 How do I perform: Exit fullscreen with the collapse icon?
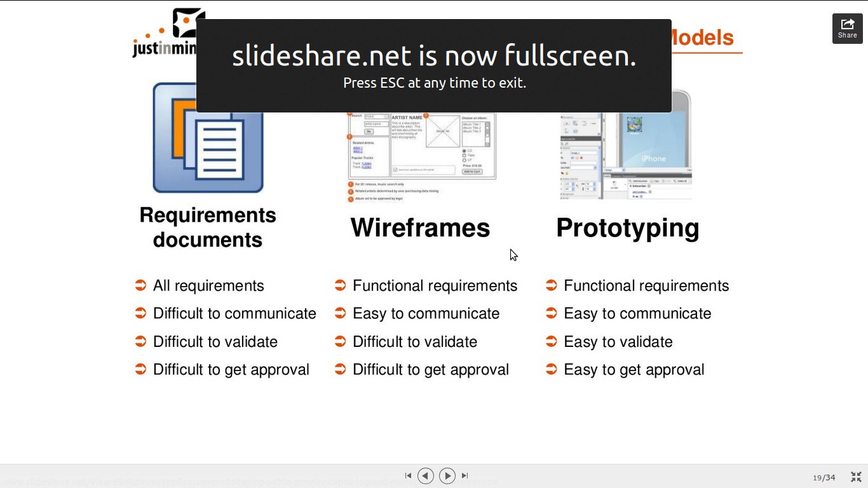(x=856, y=477)
